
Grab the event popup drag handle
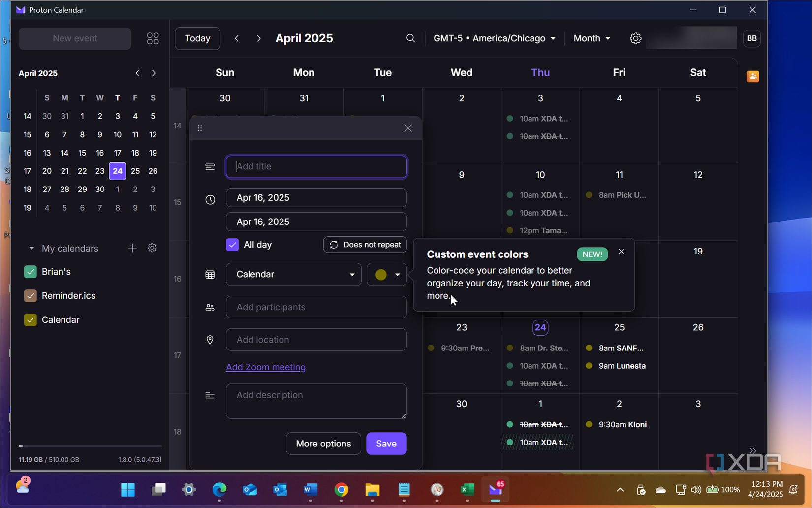[x=200, y=128]
